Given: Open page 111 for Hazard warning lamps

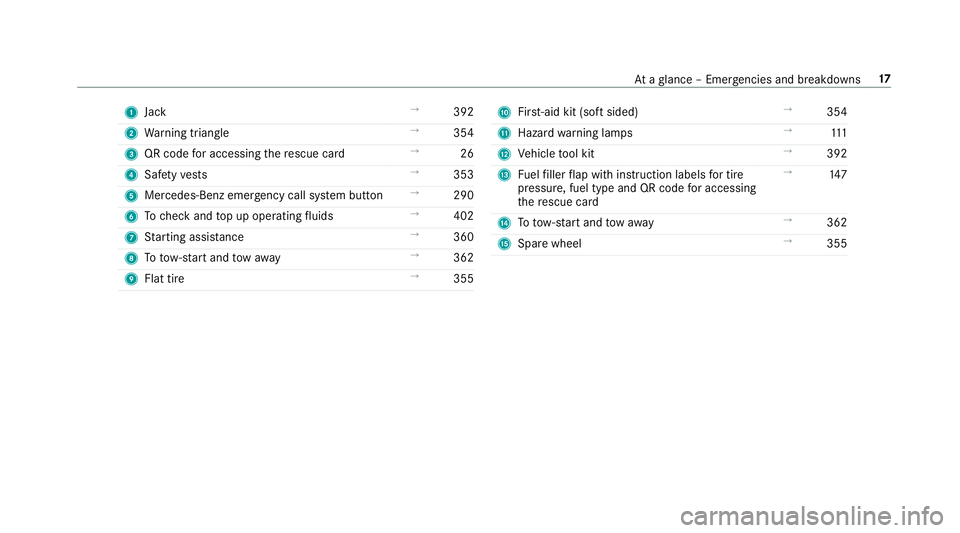Looking at the screenshot, I should [x=839, y=133].
